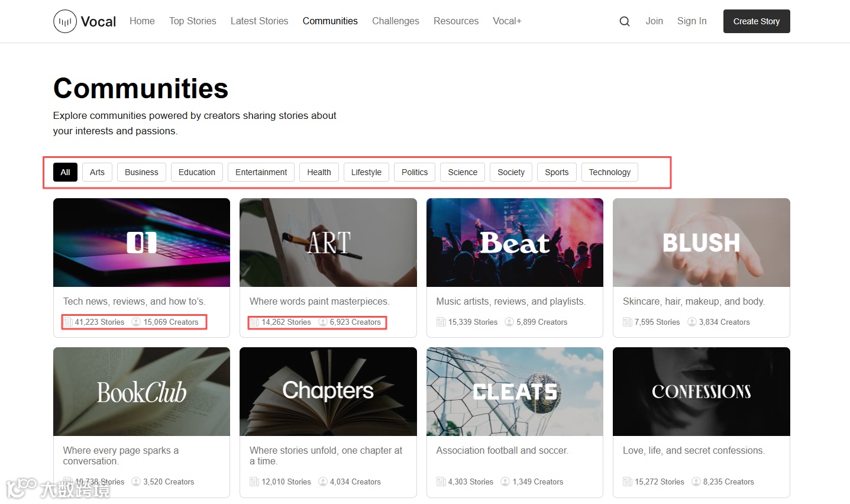Open the CONFESSIONS community thumbnail

[x=702, y=392]
